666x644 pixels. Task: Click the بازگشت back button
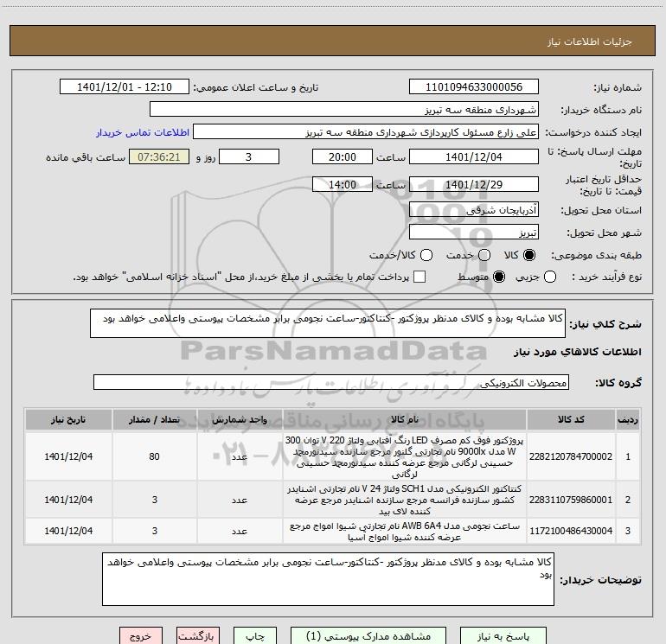[197, 636]
